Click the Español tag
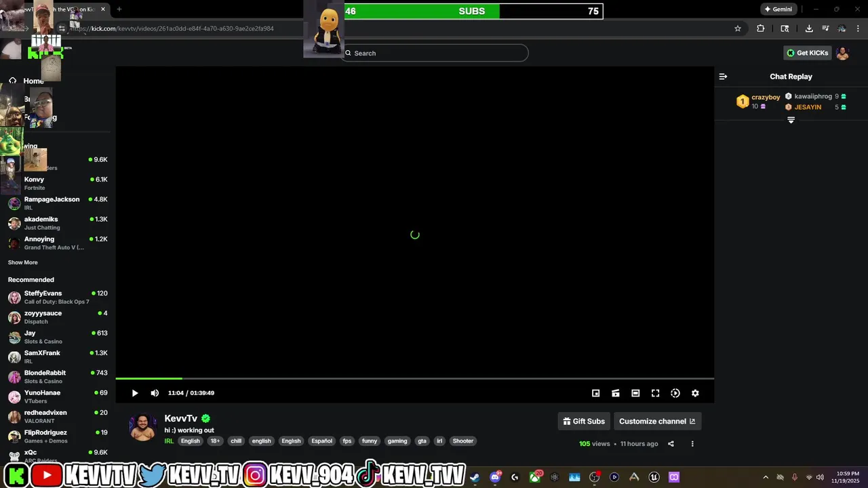The width and height of the screenshot is (868, 488). click(x=321, y=441)
